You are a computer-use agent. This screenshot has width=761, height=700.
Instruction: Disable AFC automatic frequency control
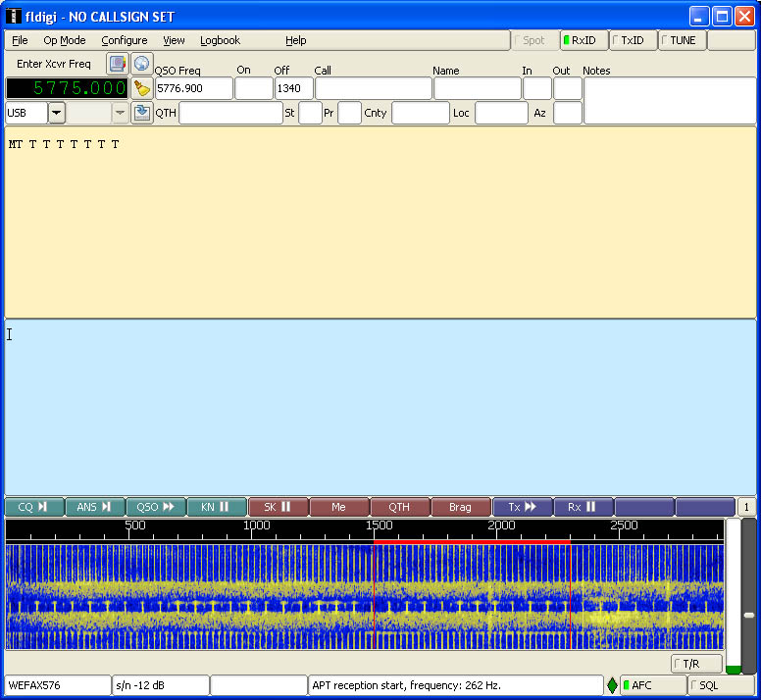[653, 685]
